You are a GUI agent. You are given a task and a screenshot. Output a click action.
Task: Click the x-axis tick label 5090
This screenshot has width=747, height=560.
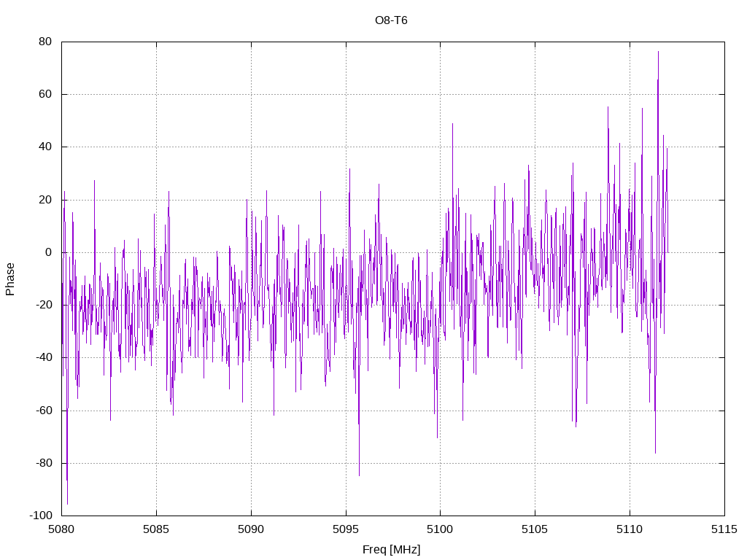coord(251,529)
